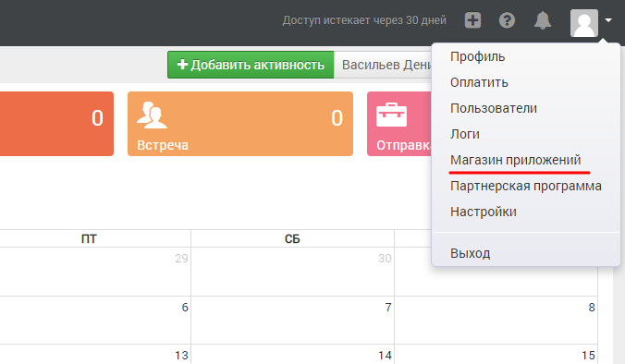This screenshot has height=364, width=625.
Task: Select calendar day 13
Action: click(181, 356)
